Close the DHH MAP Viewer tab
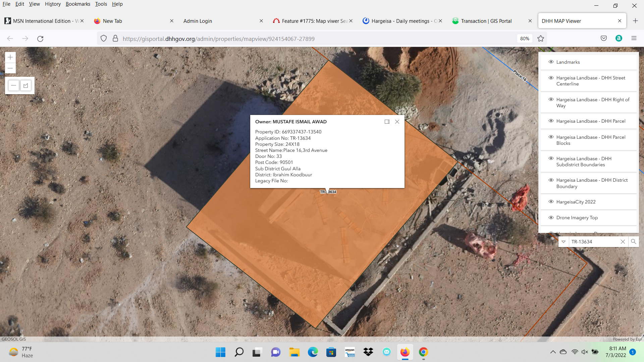The height and width of the screenshot is (362, 644). click(620, 21)
